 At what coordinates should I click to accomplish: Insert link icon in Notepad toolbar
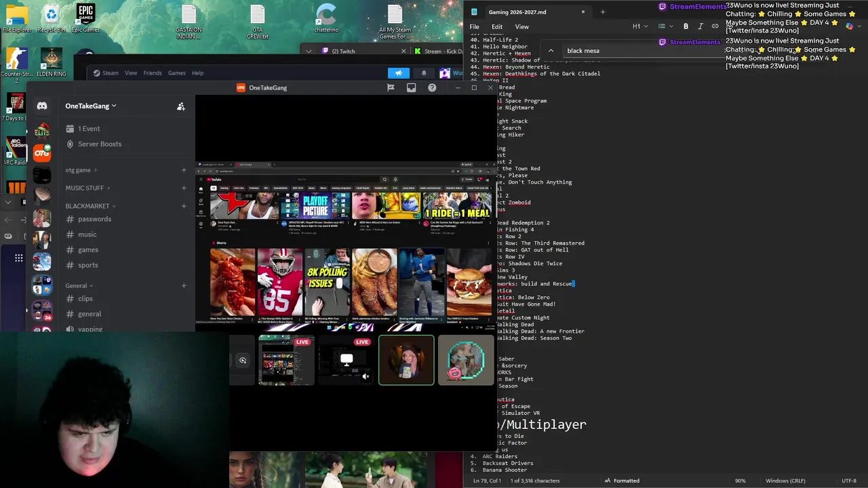715,26
